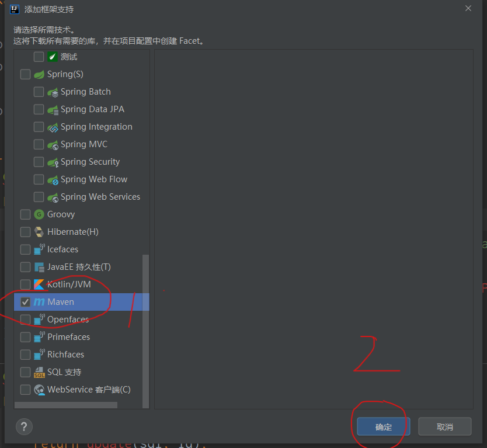Click the JavaEE persistence icon

point(39,267)
